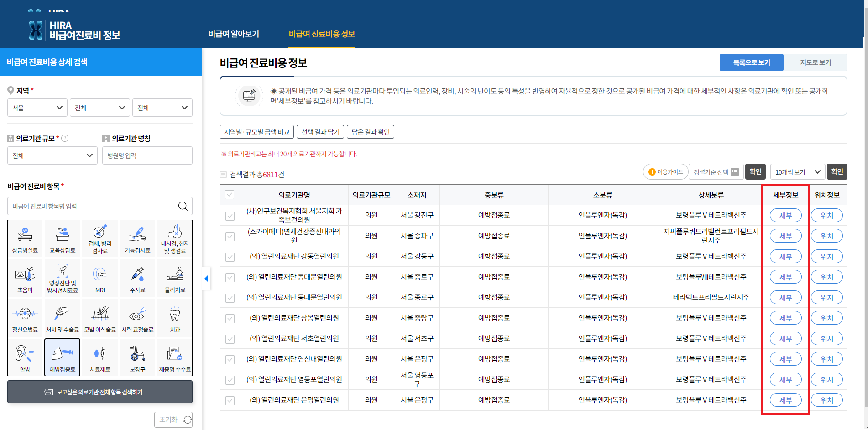The height and width of the screenshot is (430, 868).
Task: Select the 한방 category icon
Action: 25,358
